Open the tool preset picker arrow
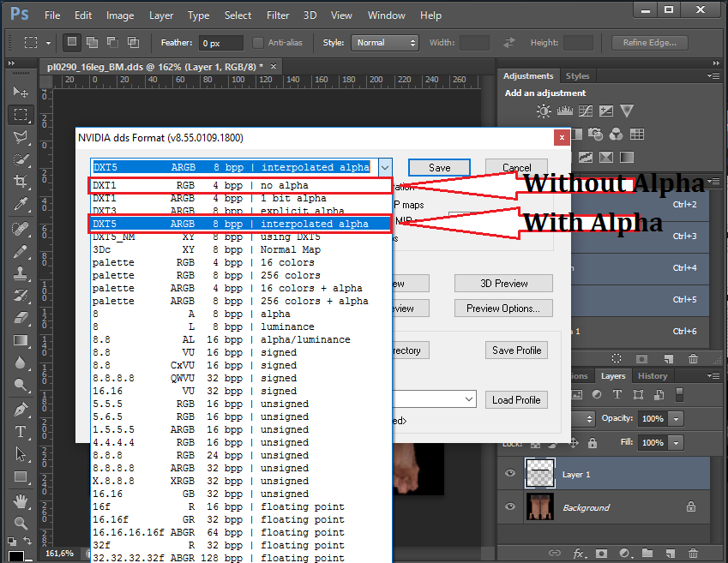Image resolution: width=728 pixels, height=563 pixels. (x=48, y=43)
